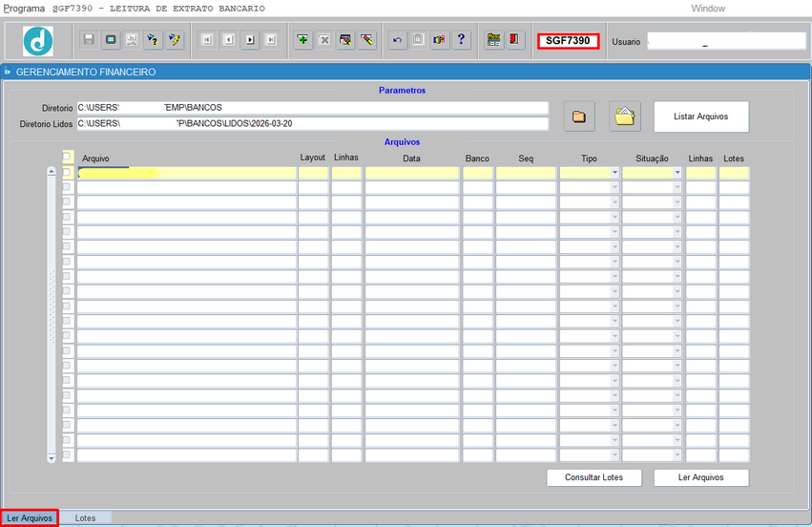Click the scrollbar up arrow of the file list

pos(52,172)
